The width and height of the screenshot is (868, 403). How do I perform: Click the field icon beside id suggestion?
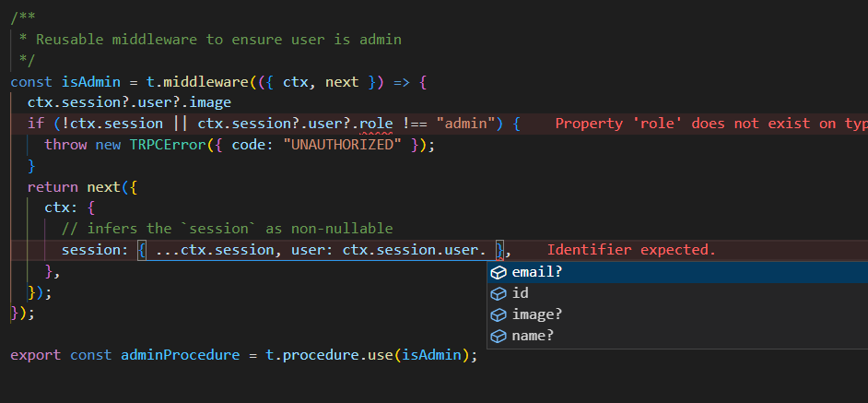(x=499, y=293)
